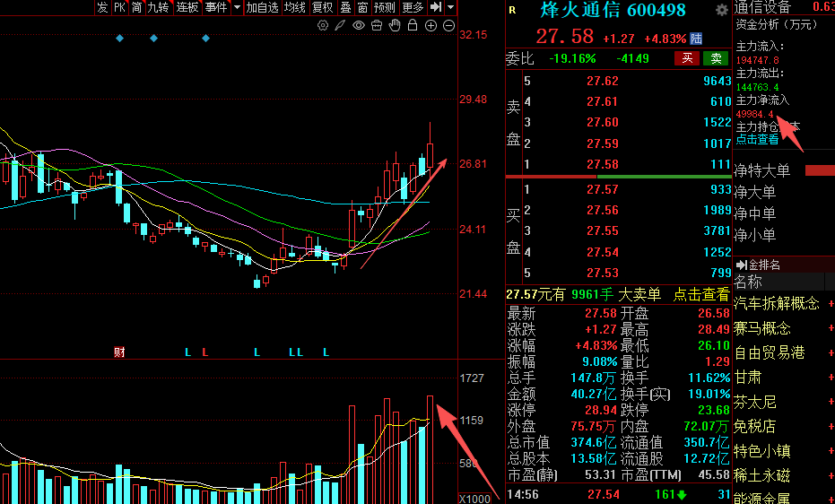835x504 pixels.
Task: Toggle the eye visibility icon on chart
Action: click(359, 25)
